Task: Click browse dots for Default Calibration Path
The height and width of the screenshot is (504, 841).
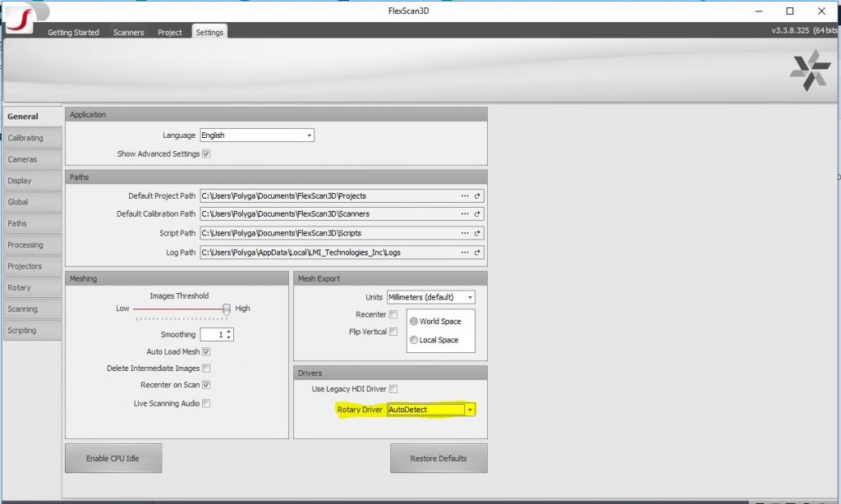Action: [x=465, y=214]
